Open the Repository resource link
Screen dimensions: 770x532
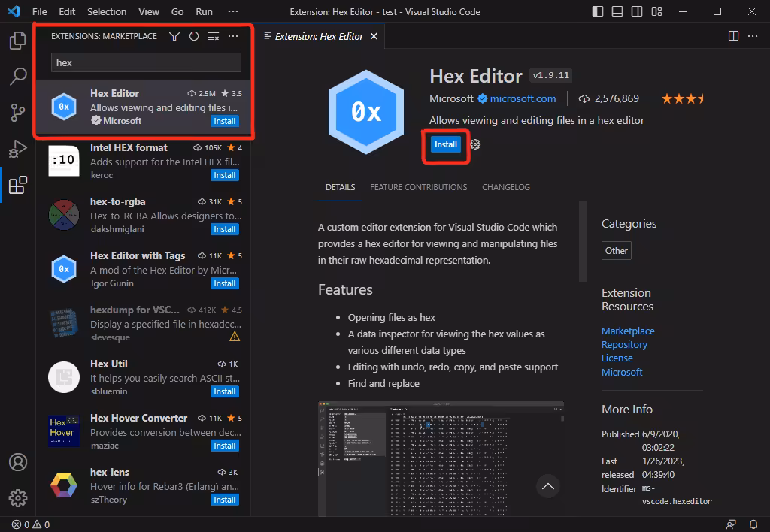coord(624,345)
